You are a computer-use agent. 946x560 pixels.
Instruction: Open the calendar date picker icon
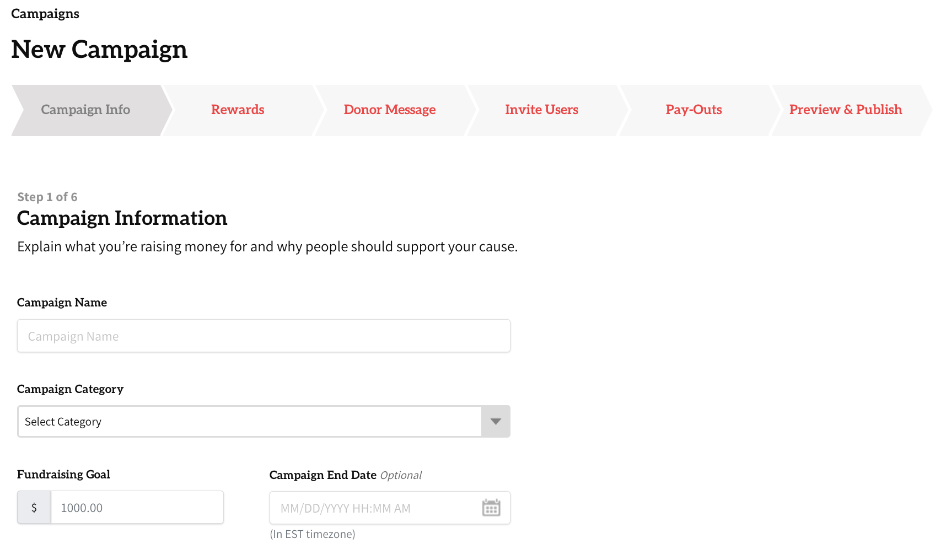click(x=491, y=508)
